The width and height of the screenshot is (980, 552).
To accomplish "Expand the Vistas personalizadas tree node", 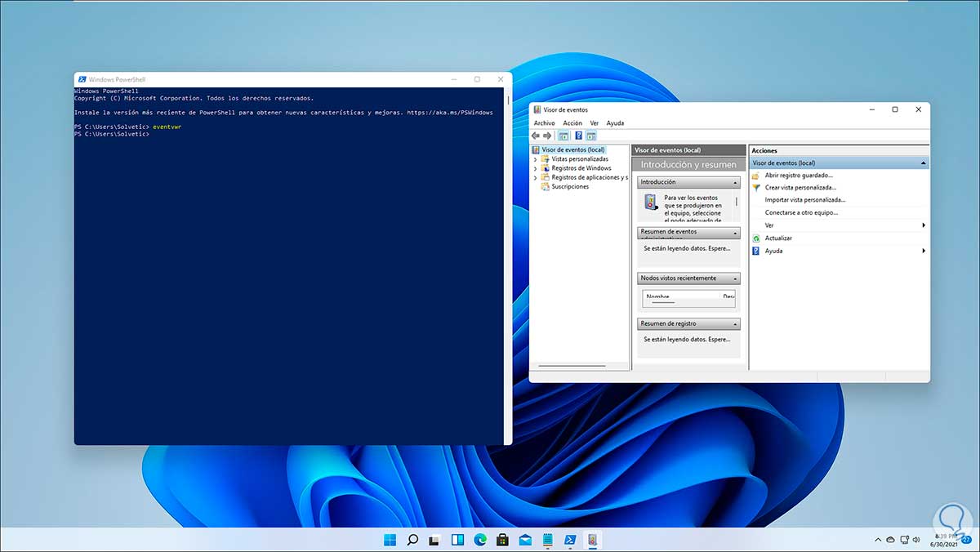I will (536, 159).
